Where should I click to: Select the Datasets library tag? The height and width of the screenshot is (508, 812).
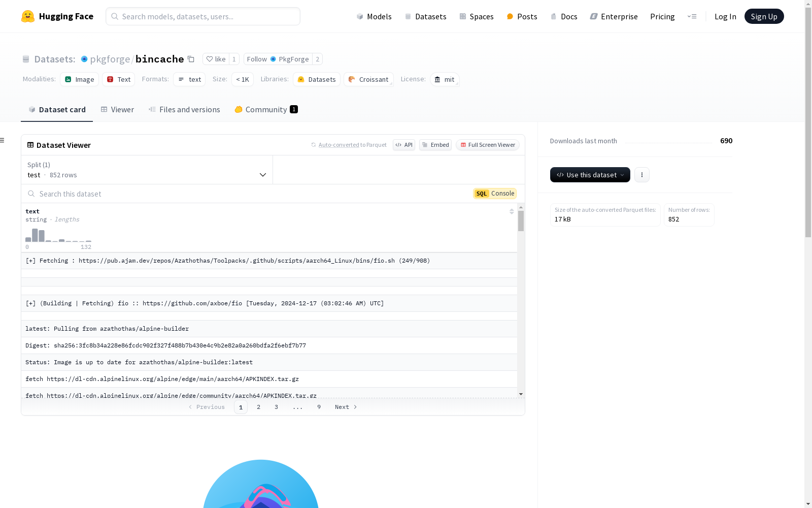pyautogui.click(x=317, y=79)
